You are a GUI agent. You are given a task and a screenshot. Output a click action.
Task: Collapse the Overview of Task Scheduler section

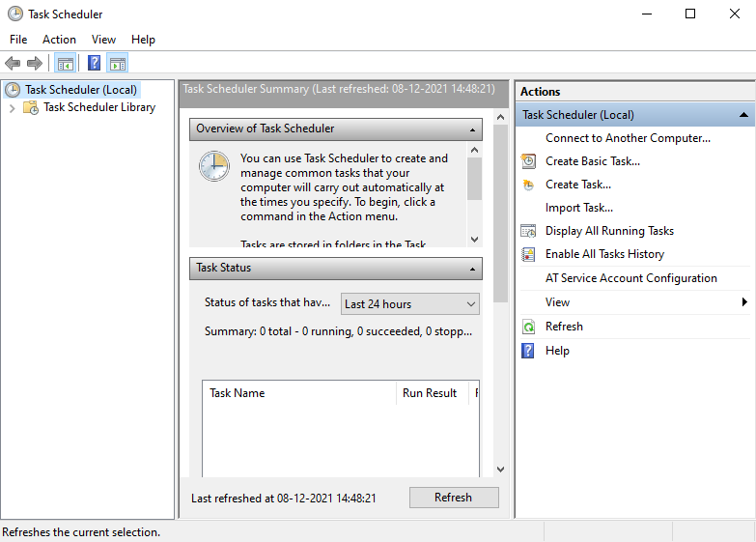click(x=472, y=129)
